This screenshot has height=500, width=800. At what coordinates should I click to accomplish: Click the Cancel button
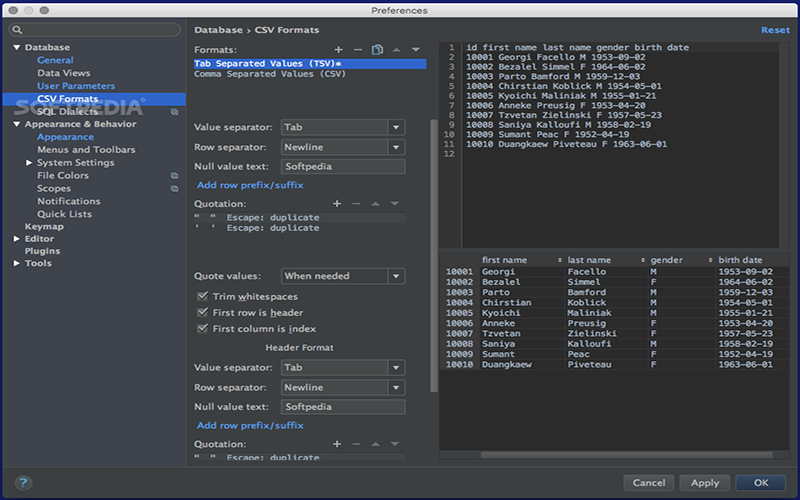pos(649,483)
